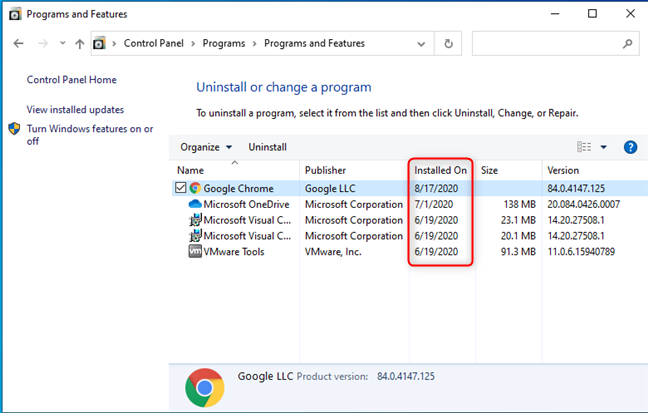Image resolution: width=648 pixels, height=413 pixels.
Task: Click the 91.3 MB size value
Action: click(x=518, y=252)
